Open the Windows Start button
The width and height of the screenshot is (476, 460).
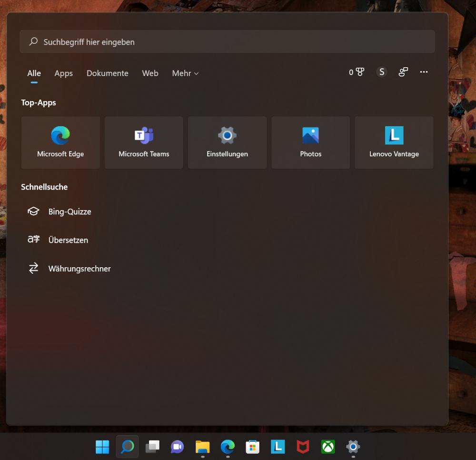102,447
